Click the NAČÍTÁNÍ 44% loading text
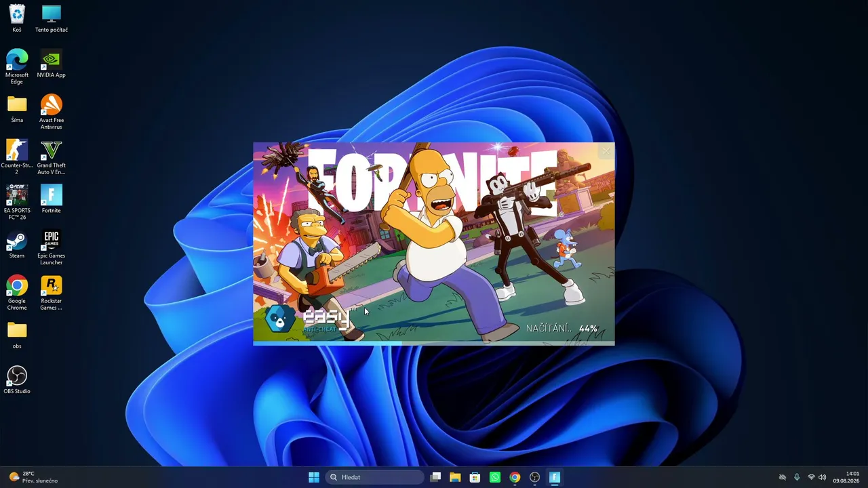 pos(562,329)
